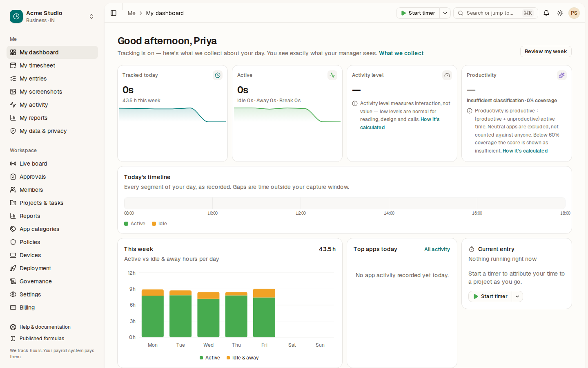Click the Billing card icon
This screenshot has height=368, width=588.
coord(13,307)
